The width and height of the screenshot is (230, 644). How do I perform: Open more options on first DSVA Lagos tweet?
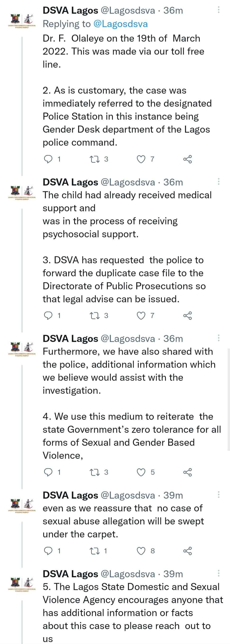[218, 10]
